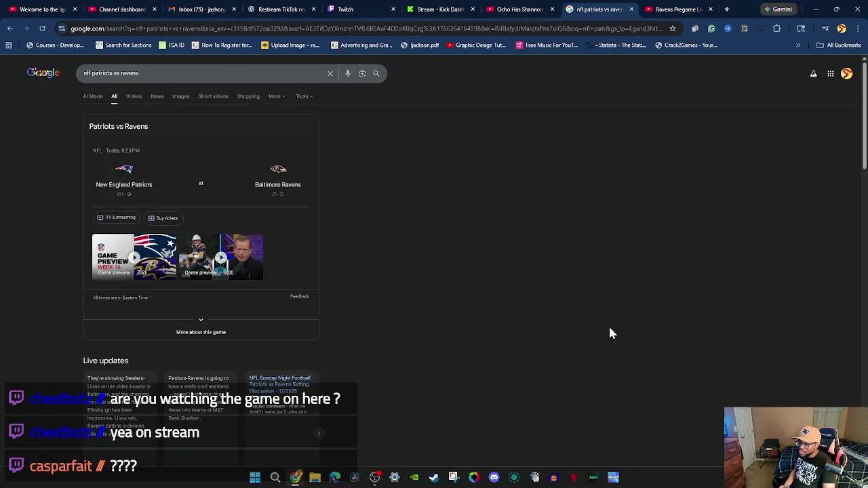The width and height of the screenshot is (868, 488).
Task: Open the Courses - Develop... bookmark
Action: click(55, 45)
